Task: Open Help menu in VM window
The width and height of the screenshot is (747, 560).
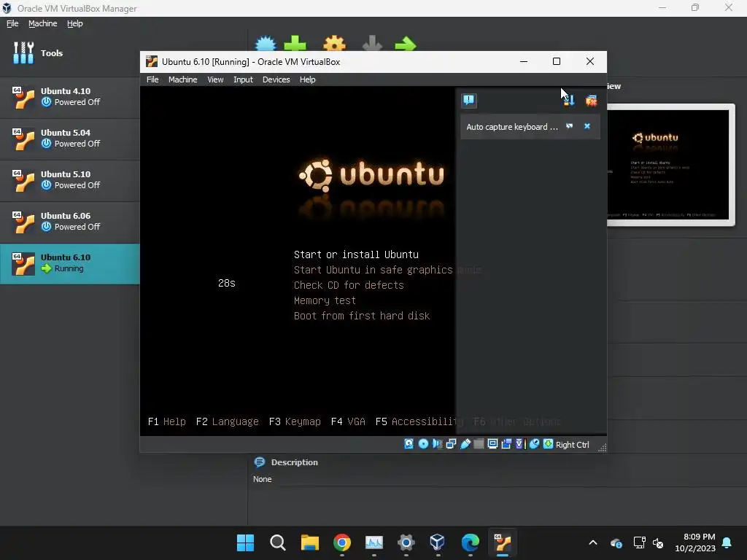Action: click(x=307, y=79)
